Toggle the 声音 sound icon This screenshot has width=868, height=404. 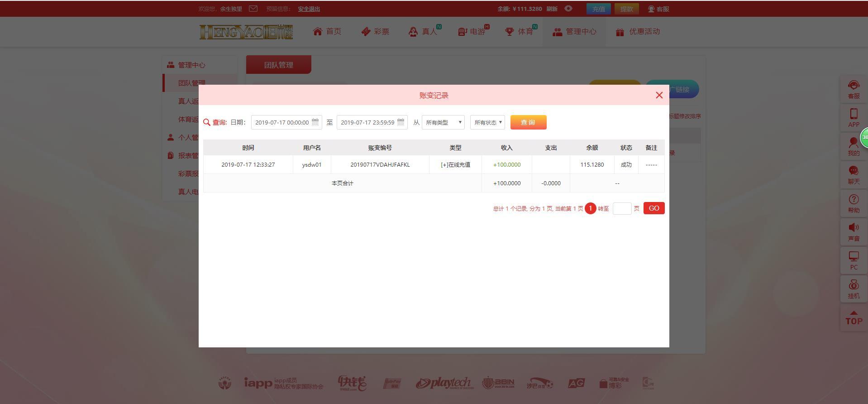point(854,232)
